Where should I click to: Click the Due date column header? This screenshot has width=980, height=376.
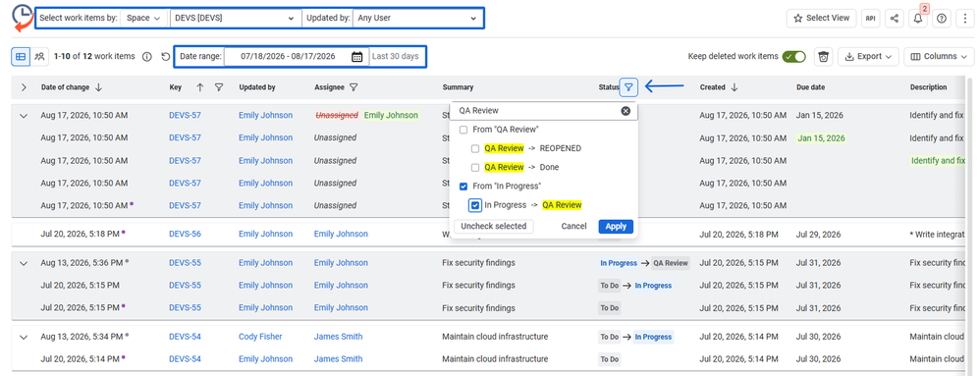[x=811, y=87]
